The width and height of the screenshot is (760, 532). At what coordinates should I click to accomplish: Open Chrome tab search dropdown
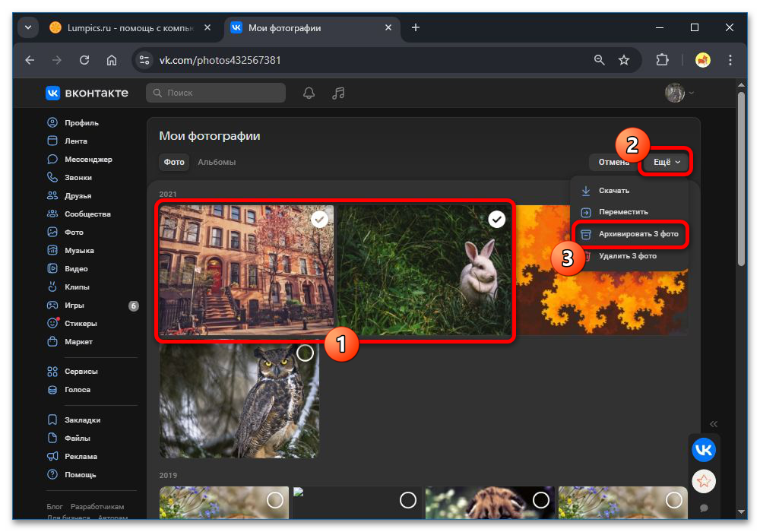(x=28, y=27)
